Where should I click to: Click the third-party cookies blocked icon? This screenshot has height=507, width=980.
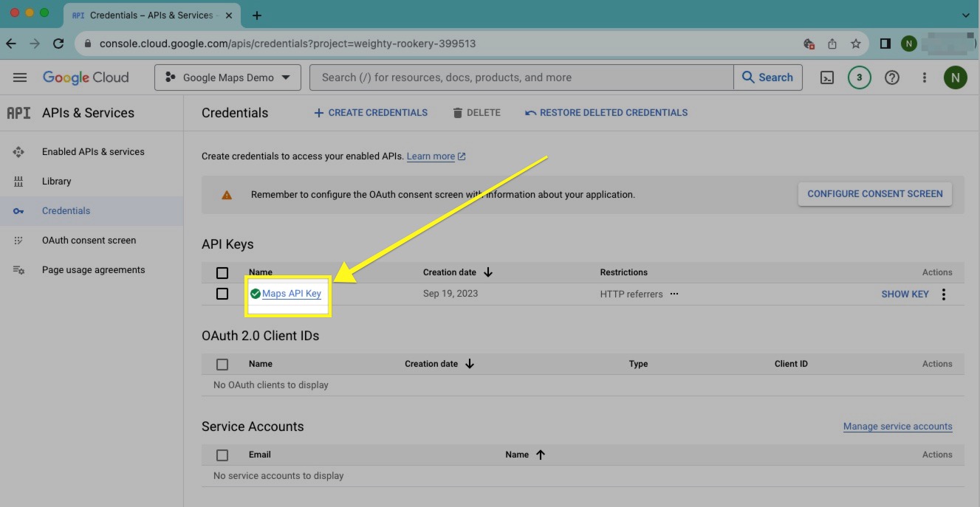(x=809, y=44)
